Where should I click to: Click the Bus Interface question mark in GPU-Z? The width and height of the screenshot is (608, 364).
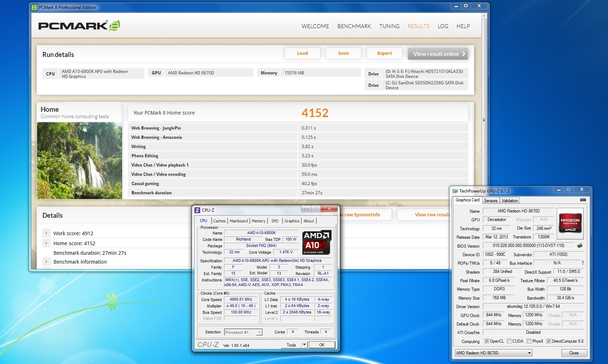(x=583, y=263)
